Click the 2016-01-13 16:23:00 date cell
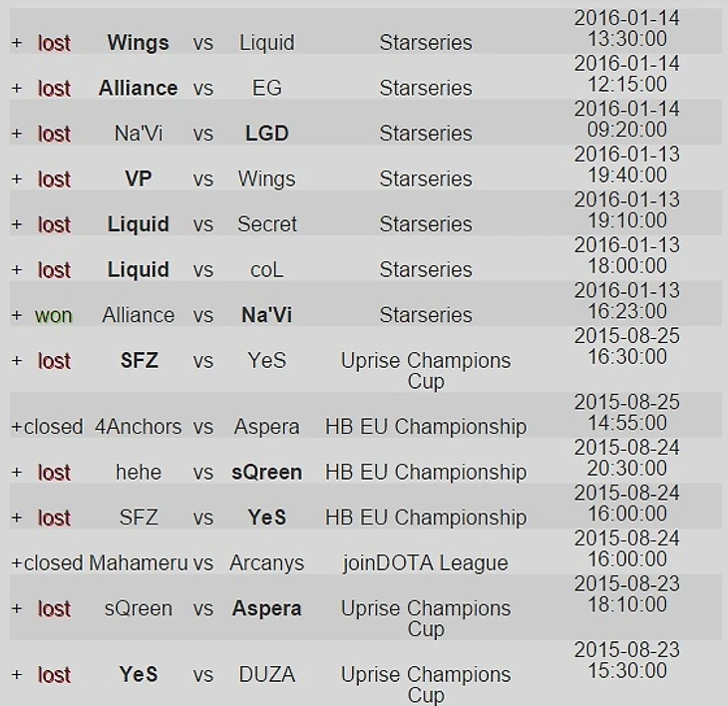 [626, 302]
